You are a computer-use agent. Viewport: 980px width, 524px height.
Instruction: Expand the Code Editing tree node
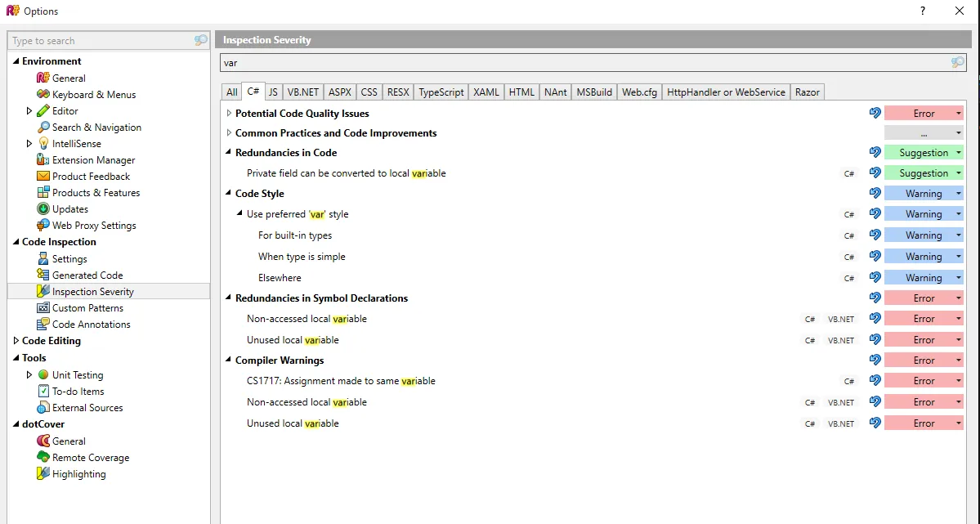(x=16, y=341)
